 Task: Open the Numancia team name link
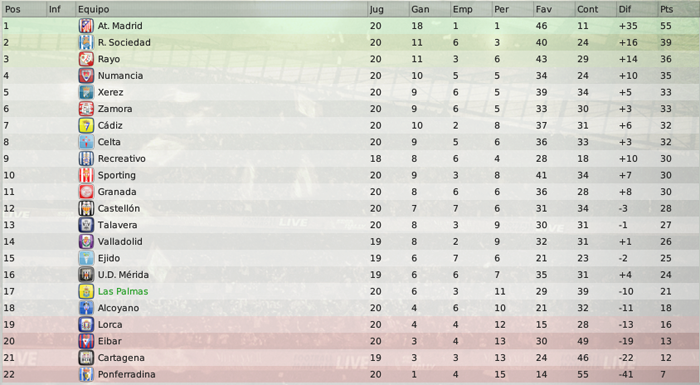(121, 75)
